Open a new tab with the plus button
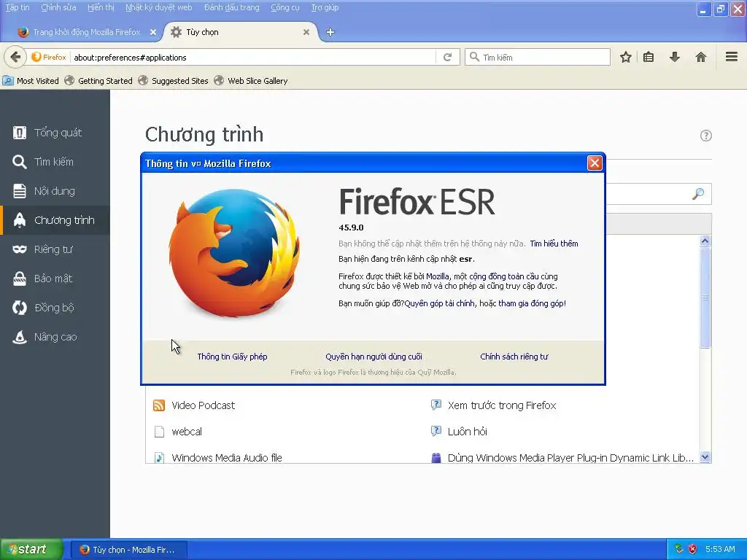The height and width of the screenshot is (560, 747). click(x=330, y=32)
